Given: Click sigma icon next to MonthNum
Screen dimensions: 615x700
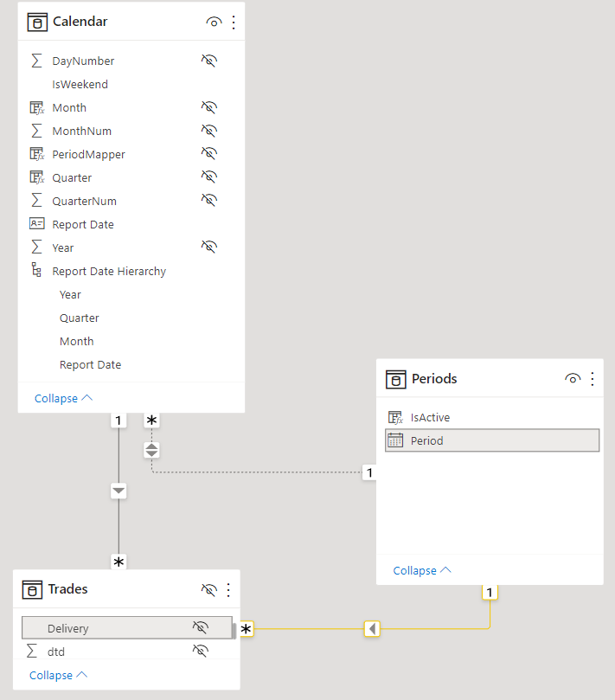Looking at the screenshot, I should pos(36,131).
